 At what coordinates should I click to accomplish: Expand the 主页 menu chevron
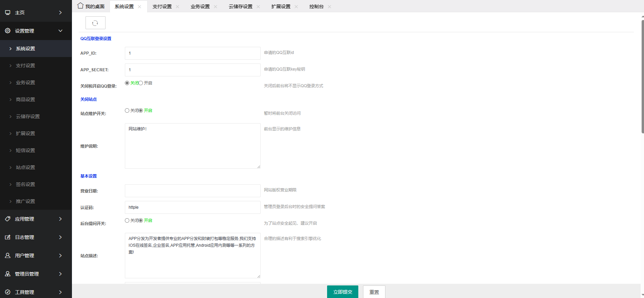click(60, 13)
